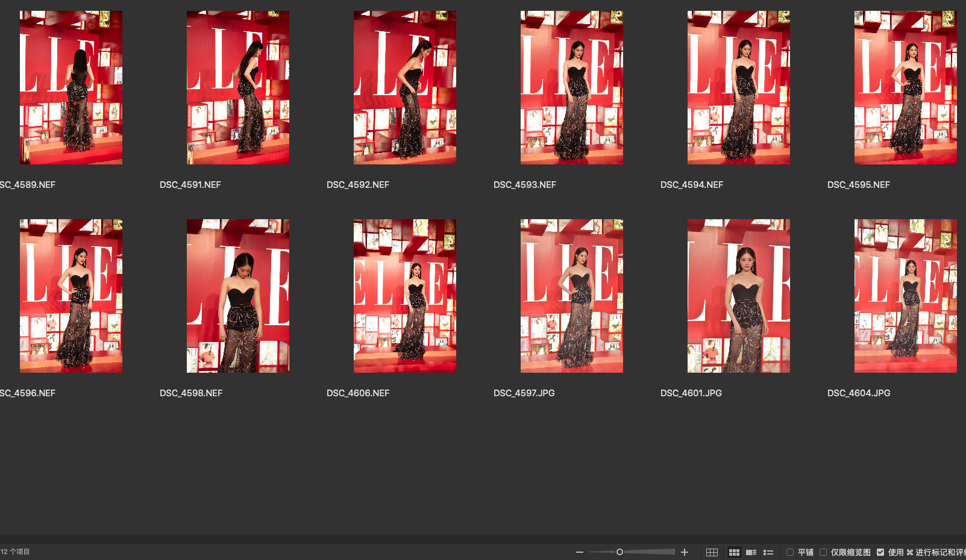Select the DSC_4591.NEF photo thumbnail
The height and width of the screenshot is (560, 966).
[x=238, y=87]
